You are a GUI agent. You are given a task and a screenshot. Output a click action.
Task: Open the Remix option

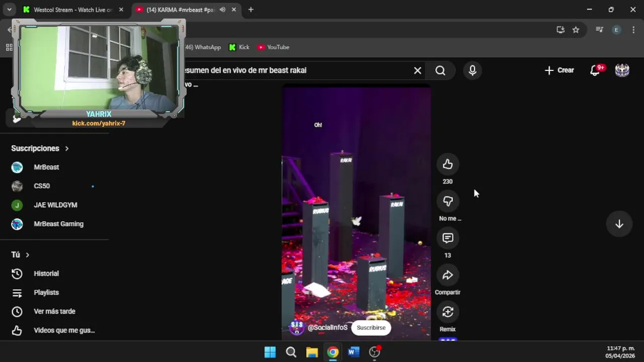pos(447,312)
